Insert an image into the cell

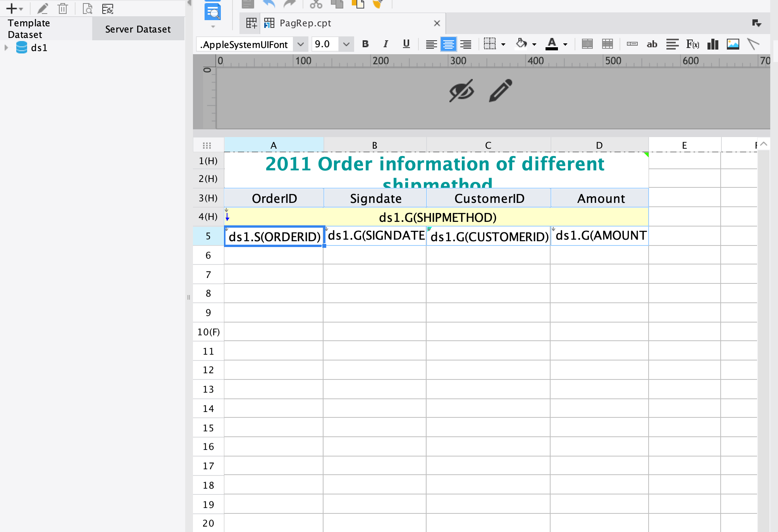tap(733, 44)
